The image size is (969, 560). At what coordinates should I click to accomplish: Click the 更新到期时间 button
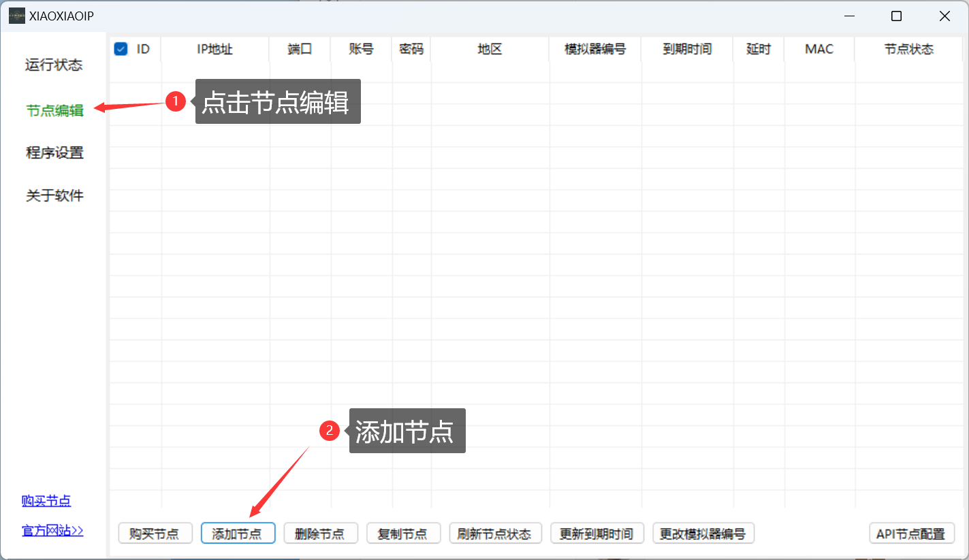(x=597, y=533)
